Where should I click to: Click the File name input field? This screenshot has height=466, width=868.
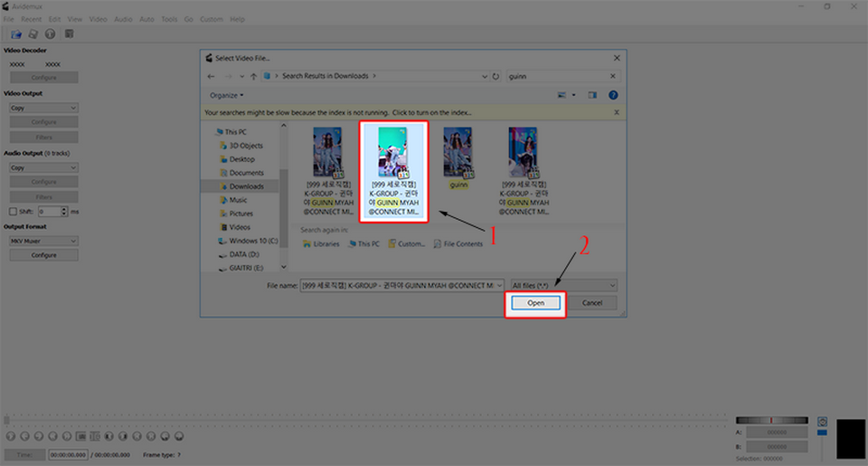(x=398, y=285)
